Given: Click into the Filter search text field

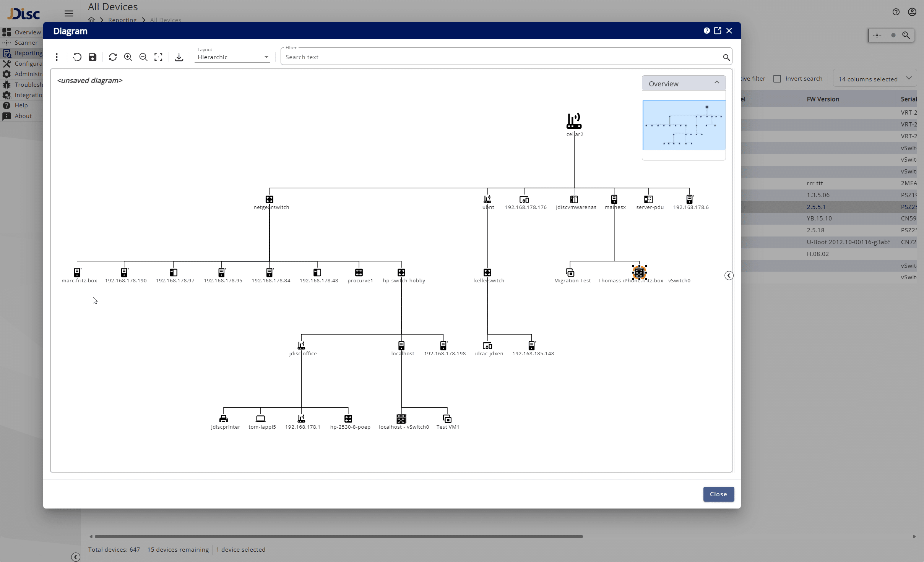Looking at the screenshot, I should point(501,57).
